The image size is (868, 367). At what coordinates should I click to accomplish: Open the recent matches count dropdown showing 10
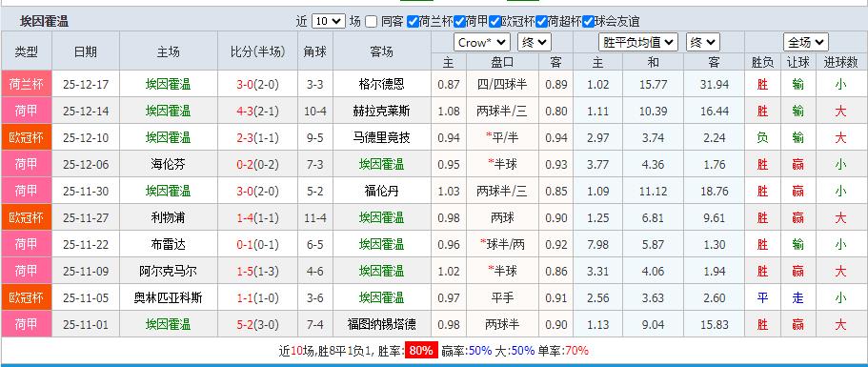tap(329, 22)
